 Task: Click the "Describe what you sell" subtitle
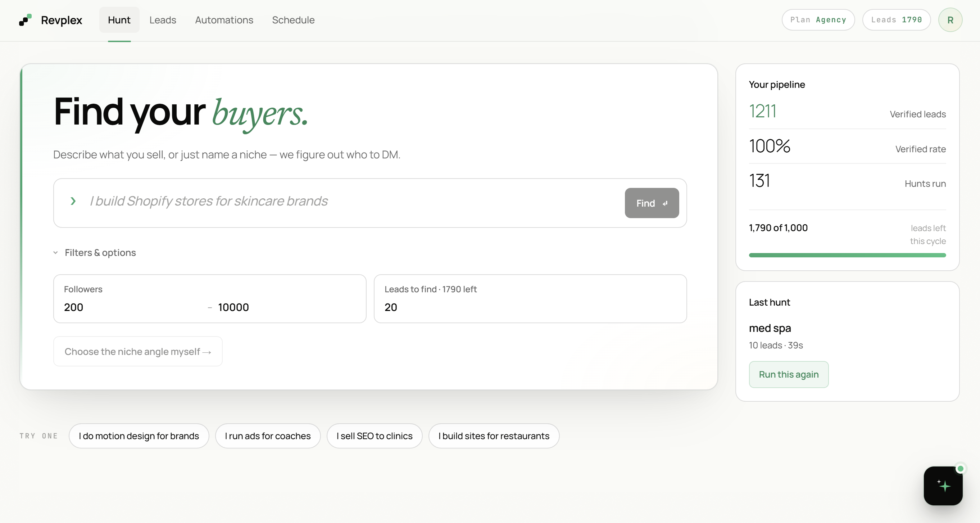coord(227,154)
